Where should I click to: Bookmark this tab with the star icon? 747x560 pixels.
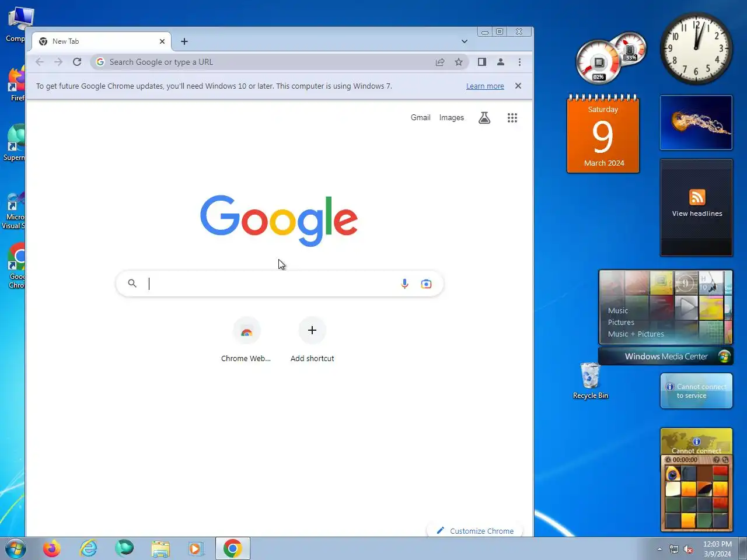point(459,62)
